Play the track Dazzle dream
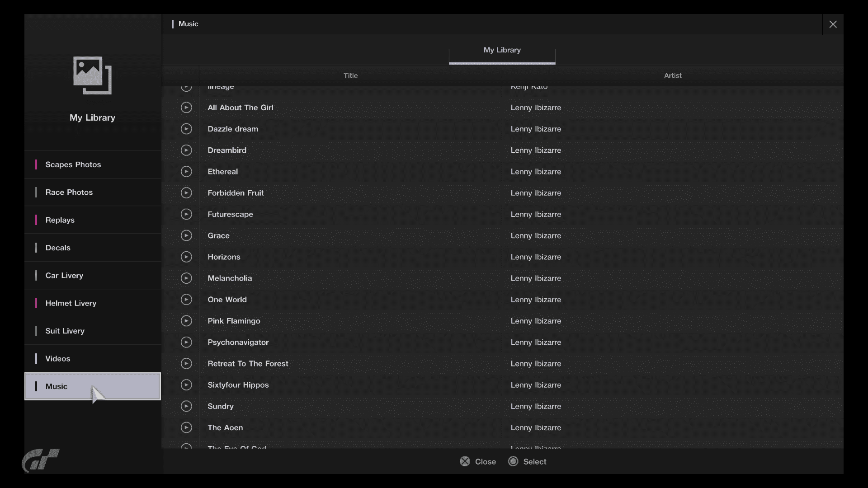868x488 pixels. tap(186, 129)
